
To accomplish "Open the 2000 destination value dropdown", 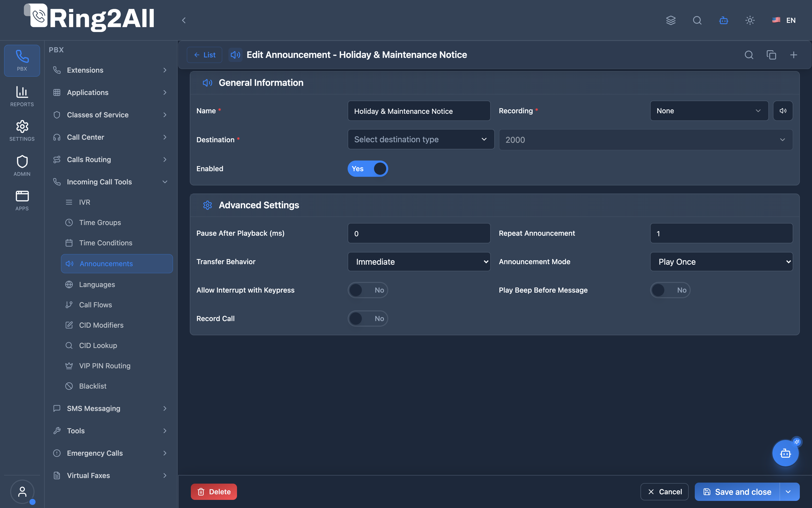I will pyautogui.click(x=646, y=140).
